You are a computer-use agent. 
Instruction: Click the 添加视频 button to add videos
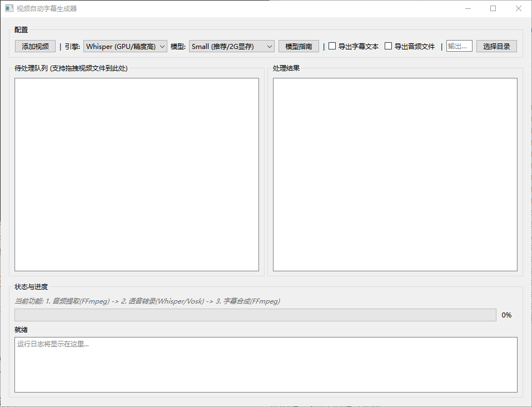point(34,46)
